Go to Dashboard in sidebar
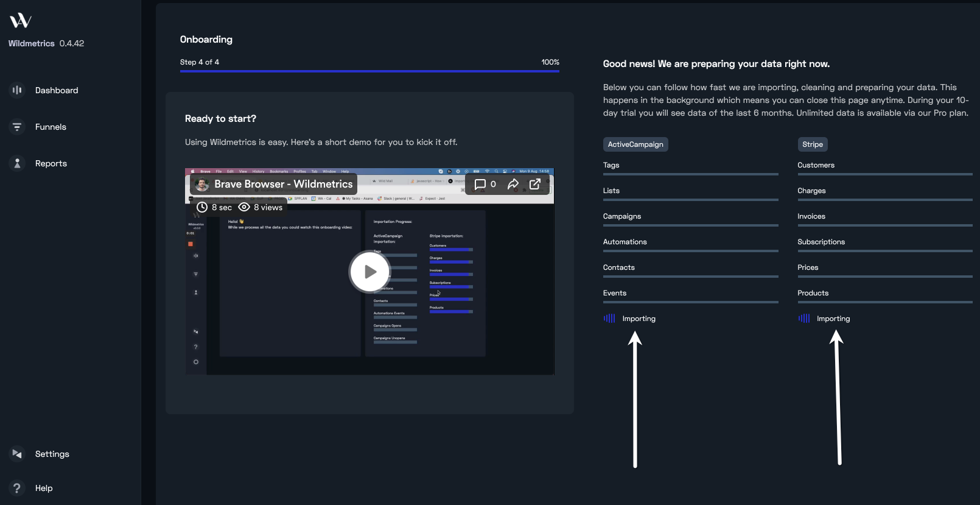This screenshot has width=980, height=505. coord(57,90)
